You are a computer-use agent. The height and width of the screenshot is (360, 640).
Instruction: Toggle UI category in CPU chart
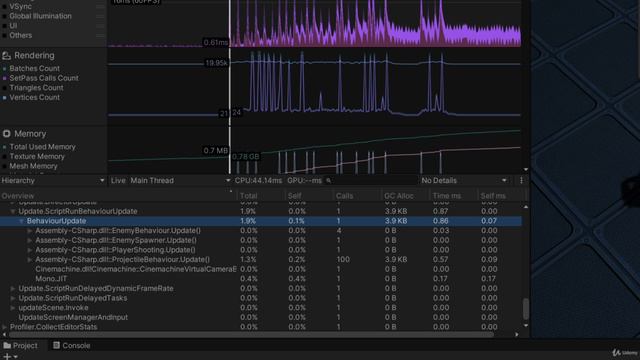(4, 26)
